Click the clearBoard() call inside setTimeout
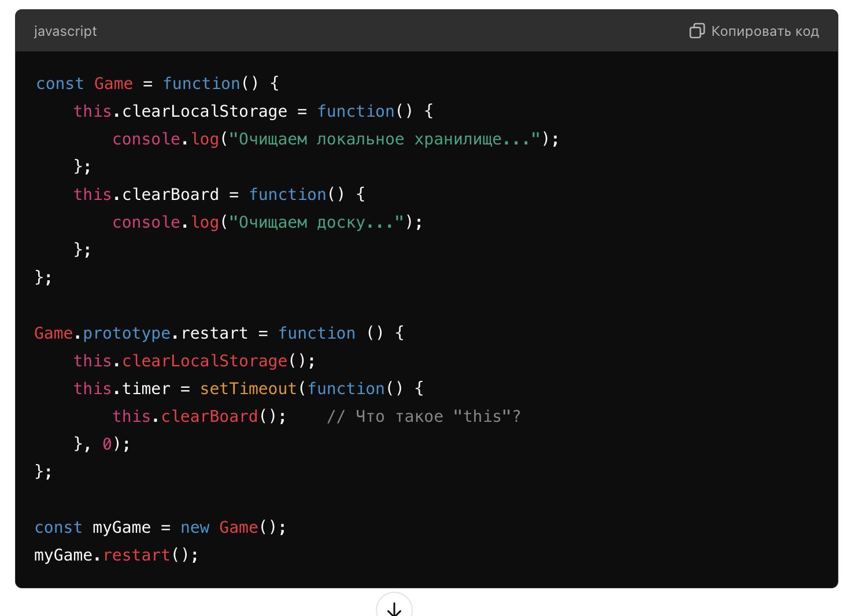858x616 pixels. [209, 417]
